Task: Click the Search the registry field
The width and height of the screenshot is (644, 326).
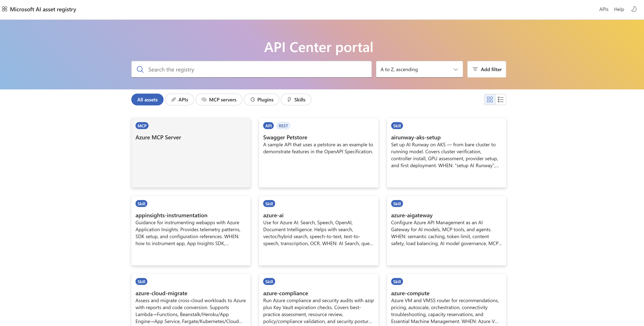Action: pyautogui.click(x=251, y=69)
